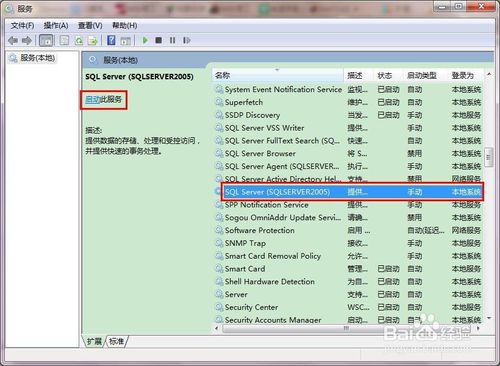Screen dimensions: 500x366
Task: Click the Refresh toolbar icon
Action: coord(79,41)
